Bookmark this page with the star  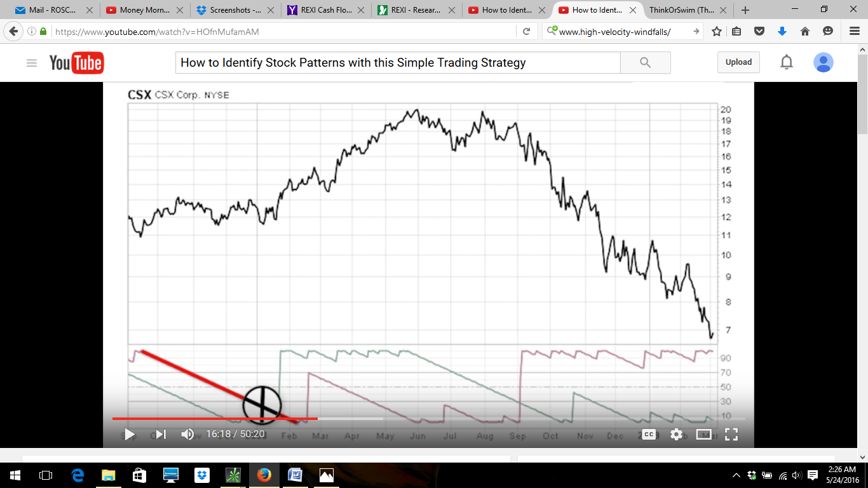pyautogui.click(x=717, y=31)
